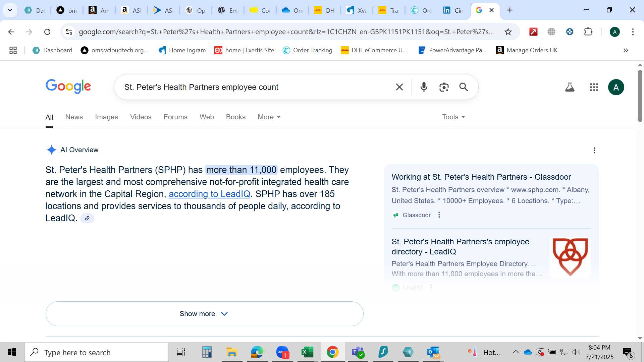Screen dimensions: 644x362
Task: Click Windows taskbar search box
Action: point(97,352)
